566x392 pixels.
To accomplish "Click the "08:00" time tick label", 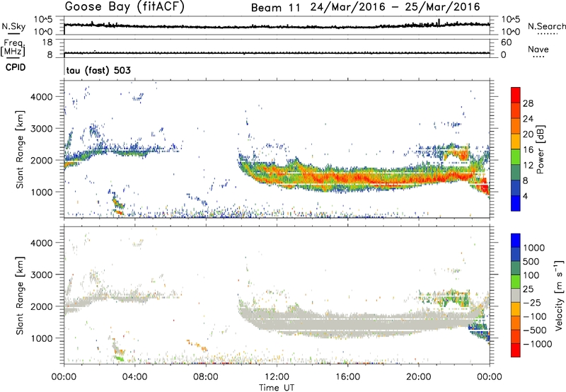I will 206,377.
